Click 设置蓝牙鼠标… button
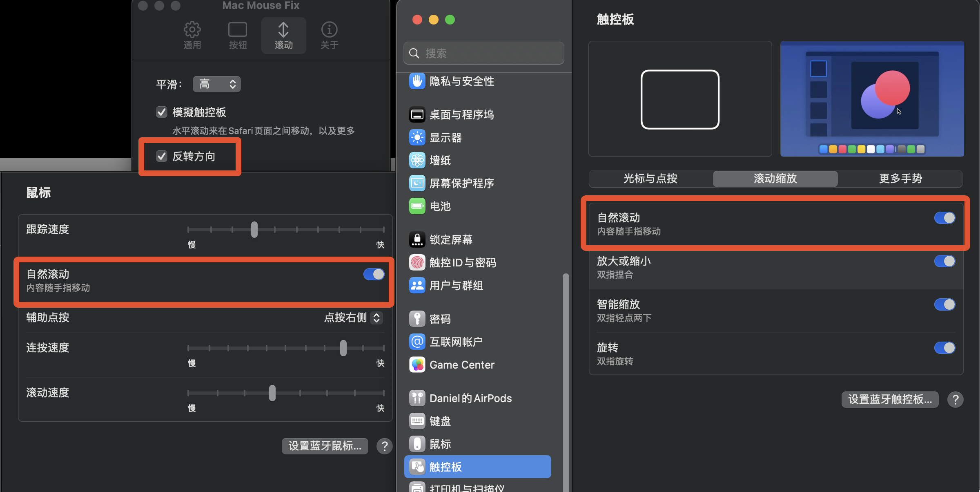Image resolution: width=980 pixels, height=492 pixels. 325,446
